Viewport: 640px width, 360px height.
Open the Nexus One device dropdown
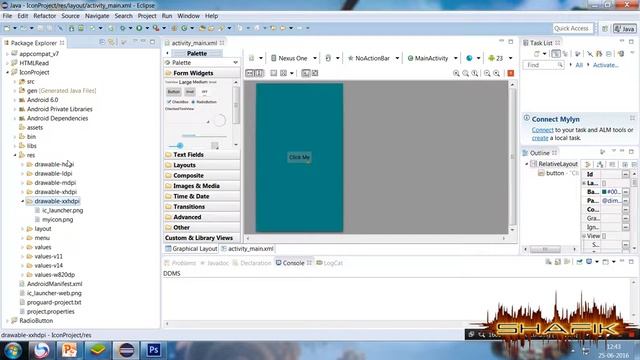click(315, 58)
